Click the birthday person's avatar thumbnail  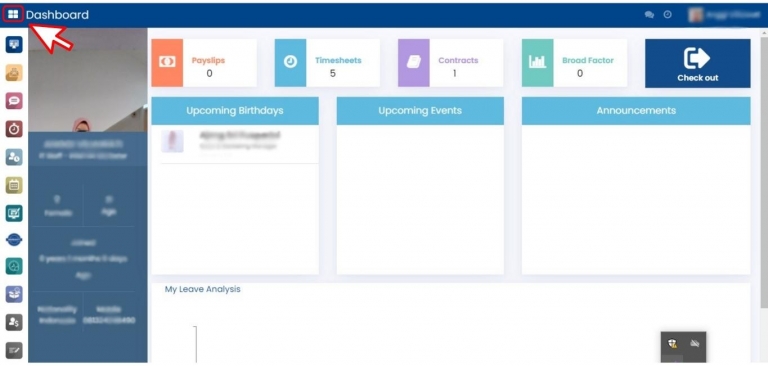tap(172, 142)
